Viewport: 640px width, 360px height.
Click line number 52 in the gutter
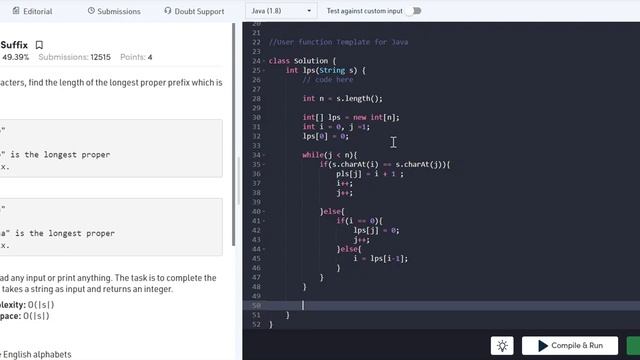click(x=256, y=324)
